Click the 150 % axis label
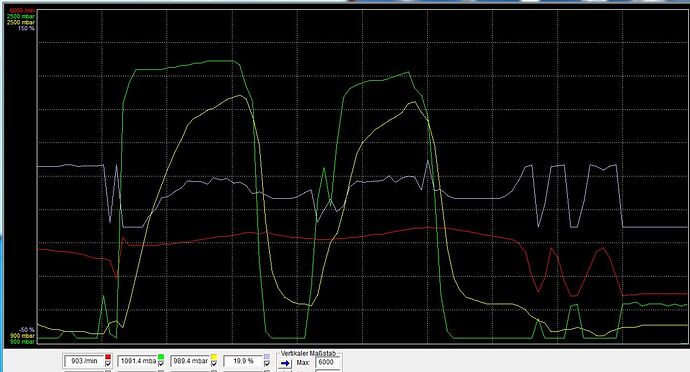The height and width of the screenshot is (372, 690). pyautogui.click(x=26, y=29)
